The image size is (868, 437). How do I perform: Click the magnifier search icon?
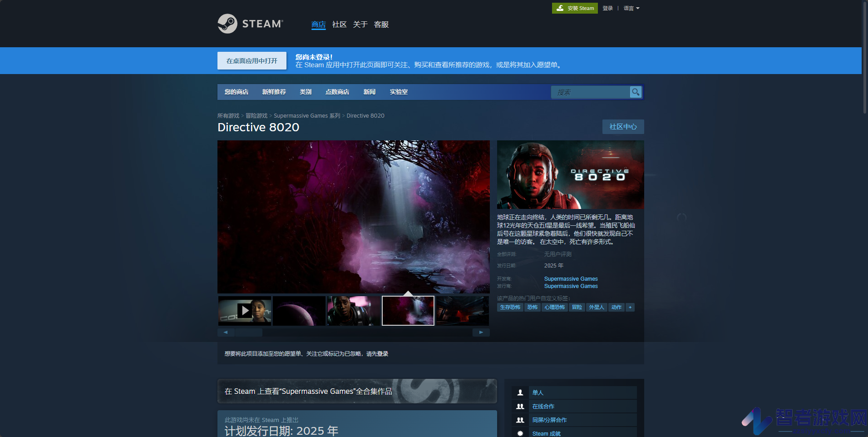(636, 92)
